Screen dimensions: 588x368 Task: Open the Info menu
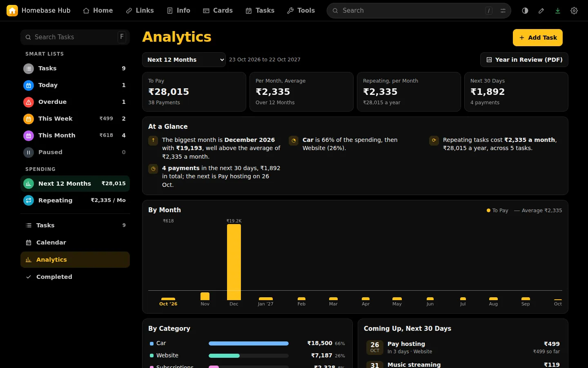[x=179, y=11]
